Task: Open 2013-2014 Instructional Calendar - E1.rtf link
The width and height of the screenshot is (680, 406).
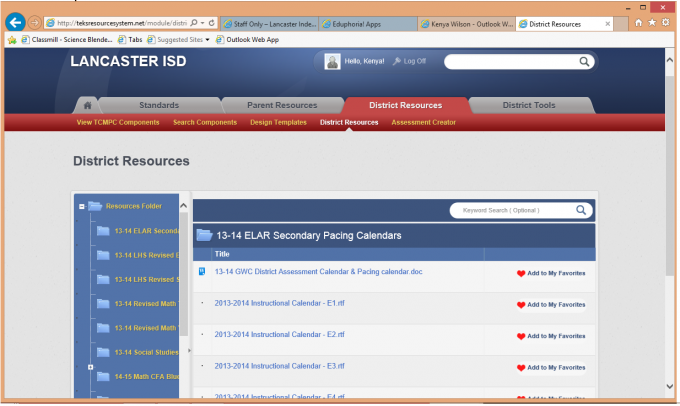Action: [x=279, y=303]
